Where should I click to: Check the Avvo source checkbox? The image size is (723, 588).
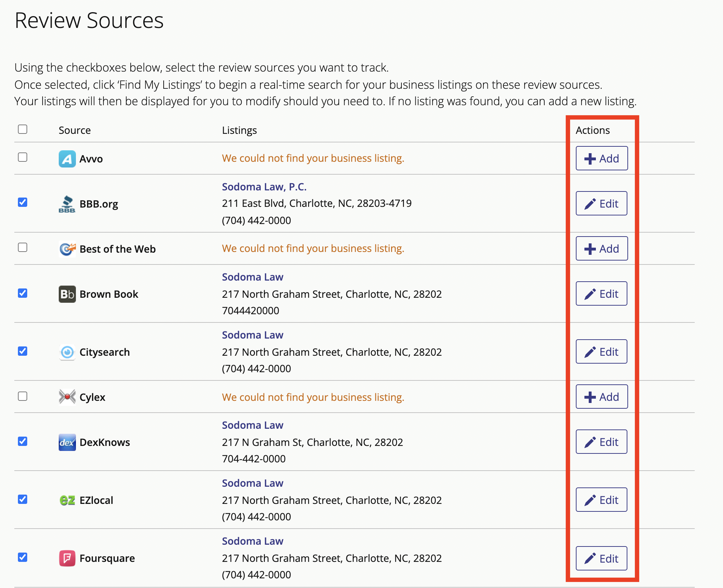(23, 157)
